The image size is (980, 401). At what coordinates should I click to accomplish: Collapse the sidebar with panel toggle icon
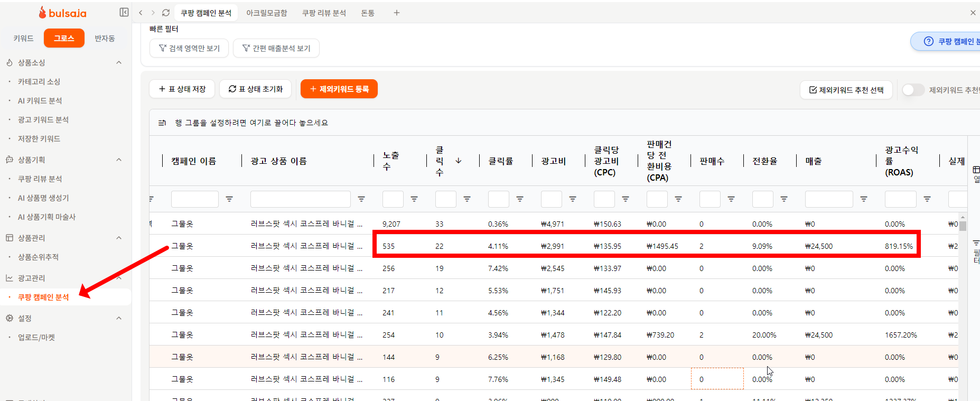[x=124, y=12]
